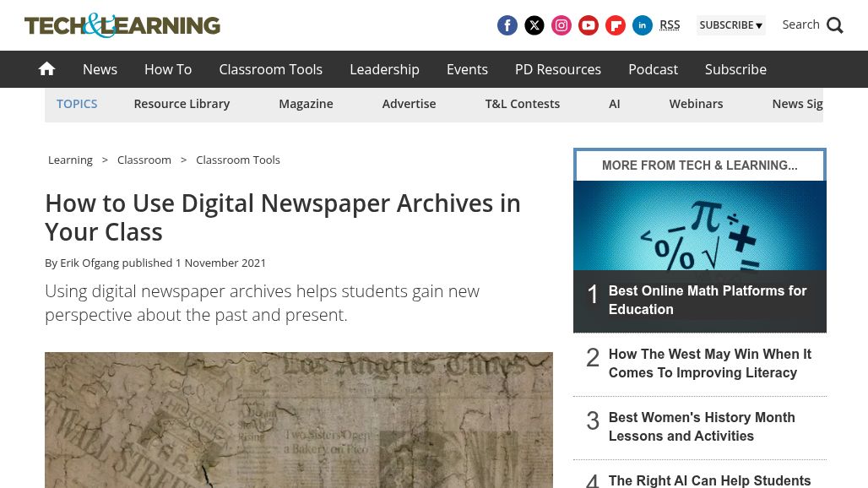868x488 pixels.
Task: Open author Erik Ofgang's profile link
Action: [90, 263]
